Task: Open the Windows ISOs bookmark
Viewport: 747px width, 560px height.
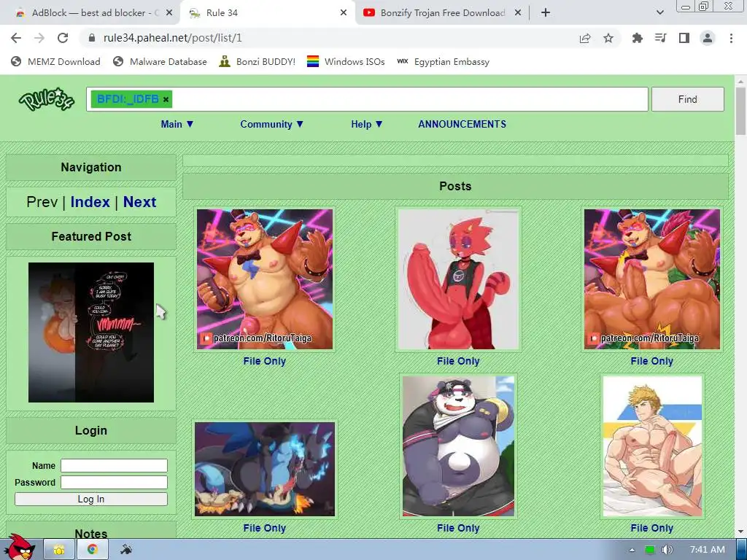Action: point(346,61)
